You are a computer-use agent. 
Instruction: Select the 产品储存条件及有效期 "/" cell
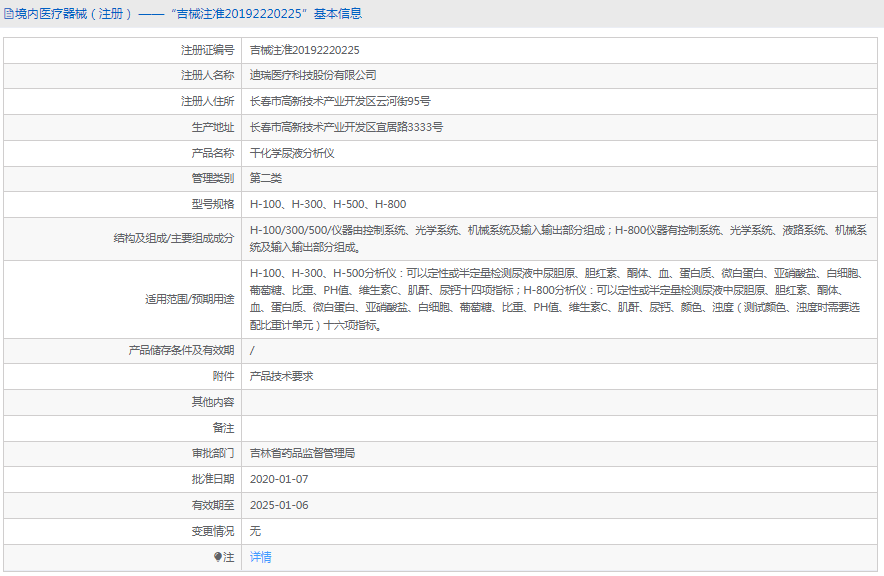pyautogui.click(x=252, y=350)
